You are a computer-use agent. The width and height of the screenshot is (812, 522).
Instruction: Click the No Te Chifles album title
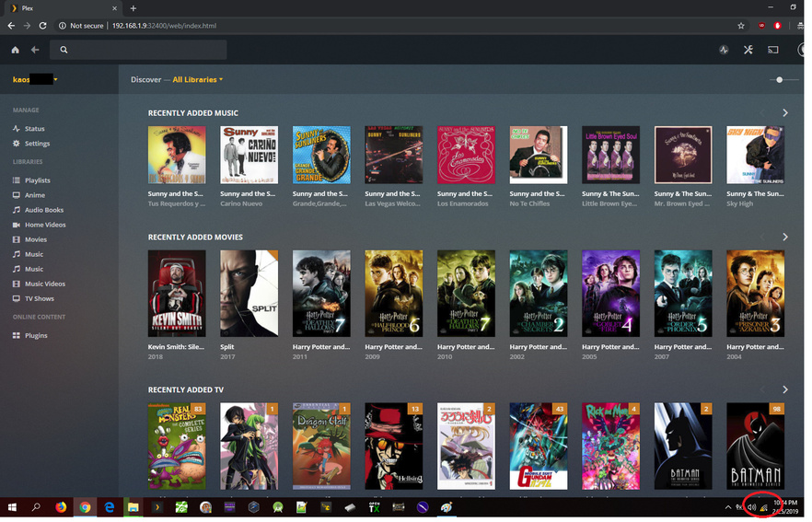(529, 203)
